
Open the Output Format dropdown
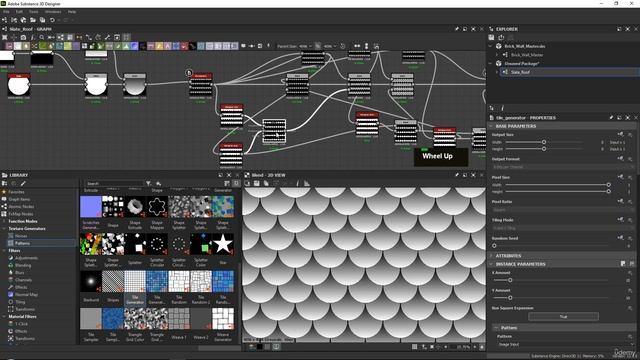pos(563,167)
